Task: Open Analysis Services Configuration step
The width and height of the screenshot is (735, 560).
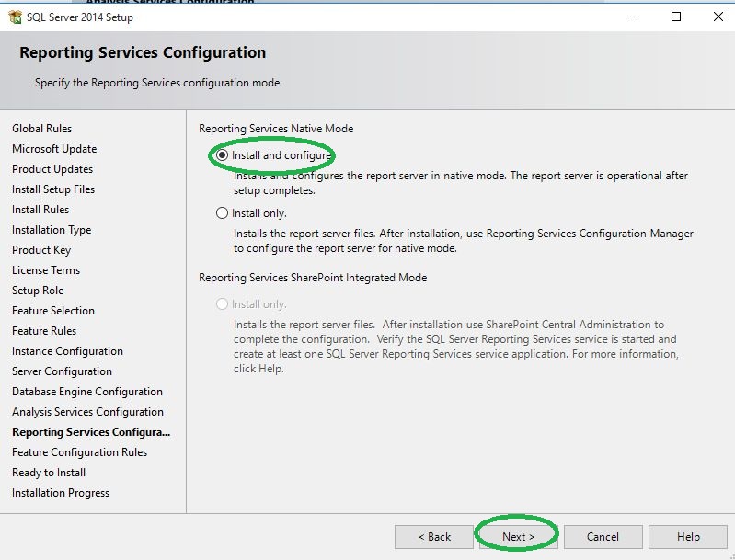Action: pos(87,412)
